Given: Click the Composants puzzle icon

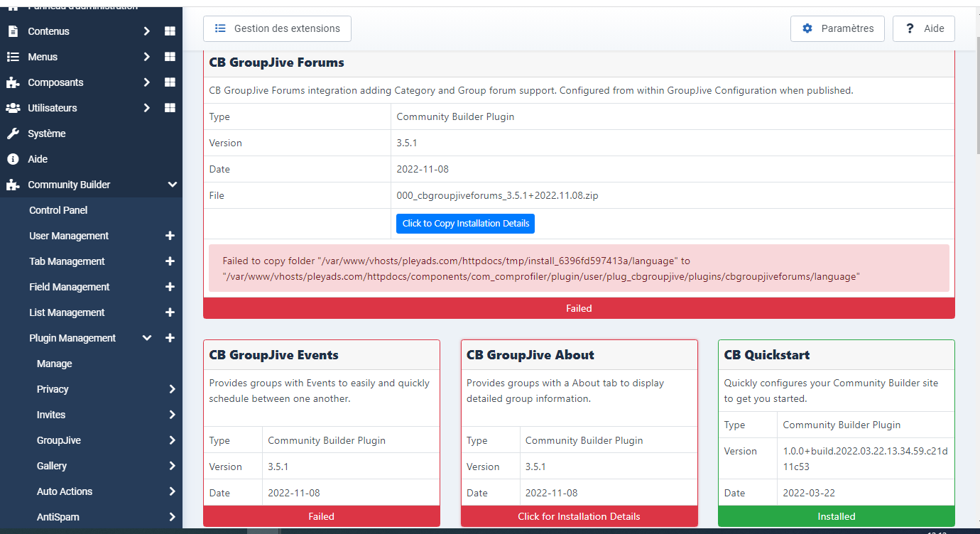Looking at the screenshot, I should pos(13,82).
